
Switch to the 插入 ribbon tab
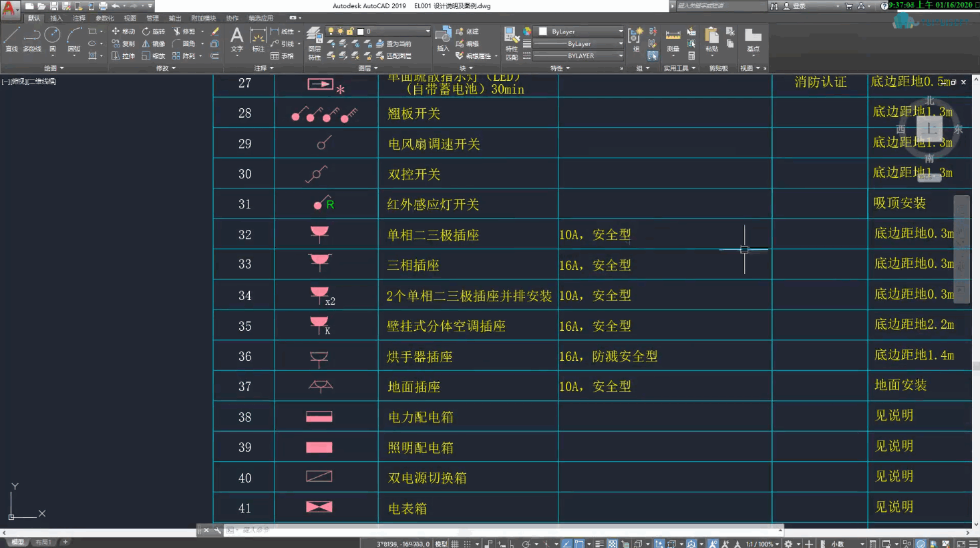(56, 18)
